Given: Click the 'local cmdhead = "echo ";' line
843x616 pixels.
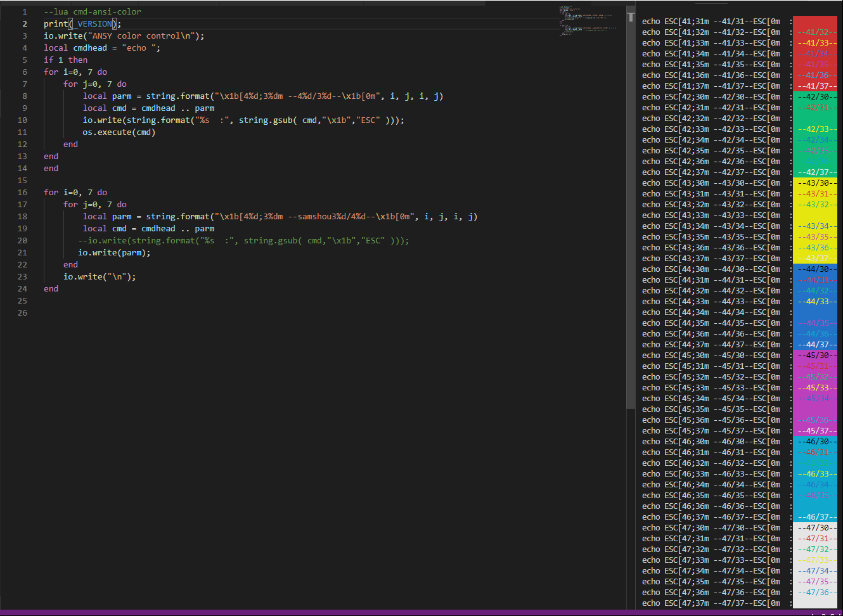Looking at the screenshot, I should (102, 48).
